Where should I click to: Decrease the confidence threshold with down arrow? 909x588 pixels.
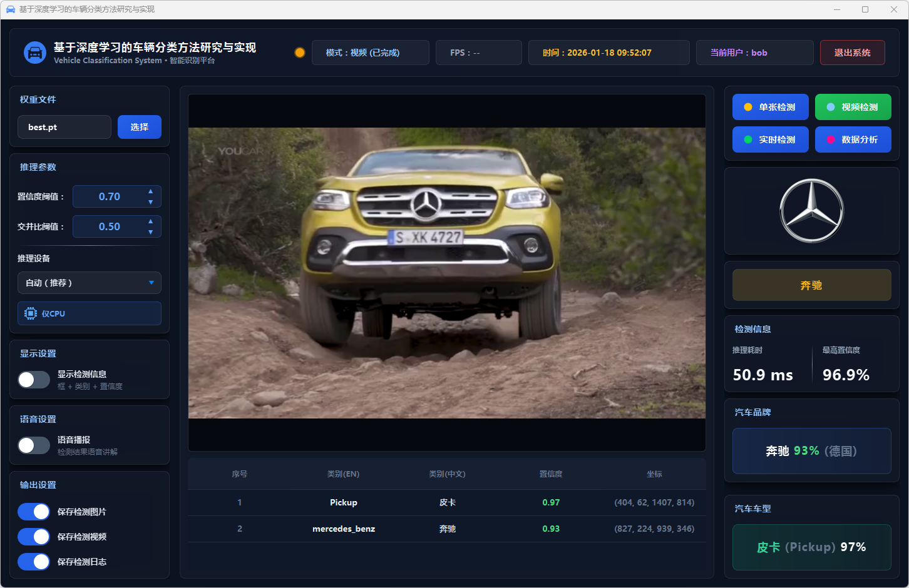150,202
